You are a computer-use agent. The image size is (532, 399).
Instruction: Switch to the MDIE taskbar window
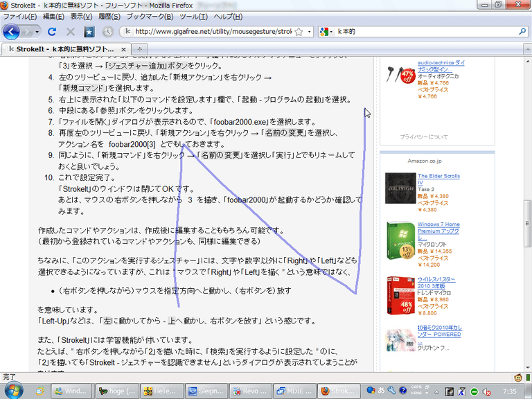(x=294, y=391)
